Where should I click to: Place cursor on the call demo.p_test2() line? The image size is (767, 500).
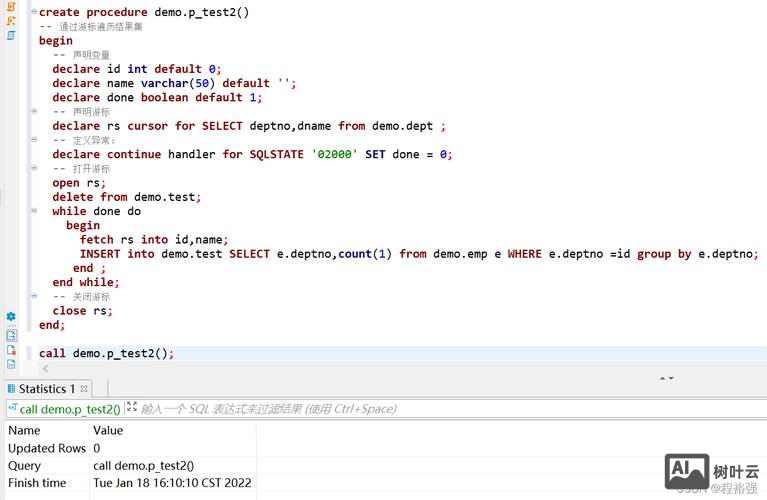(x=107, y=353)
